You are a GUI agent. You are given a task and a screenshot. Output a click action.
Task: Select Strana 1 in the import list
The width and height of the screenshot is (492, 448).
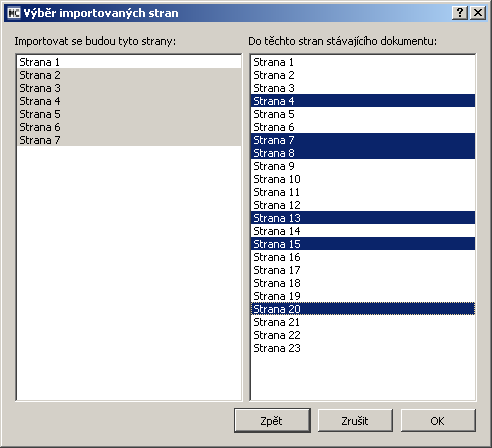(x=129, y=62)
